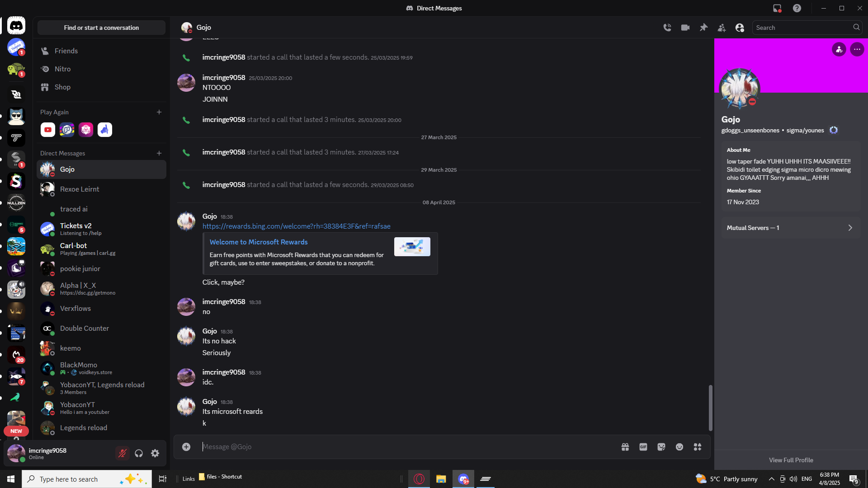Viewport: 868px width, 488px height.
Task: Open more options on Gojo's profile
Action: pyautogui.click(x=857, y=49)
